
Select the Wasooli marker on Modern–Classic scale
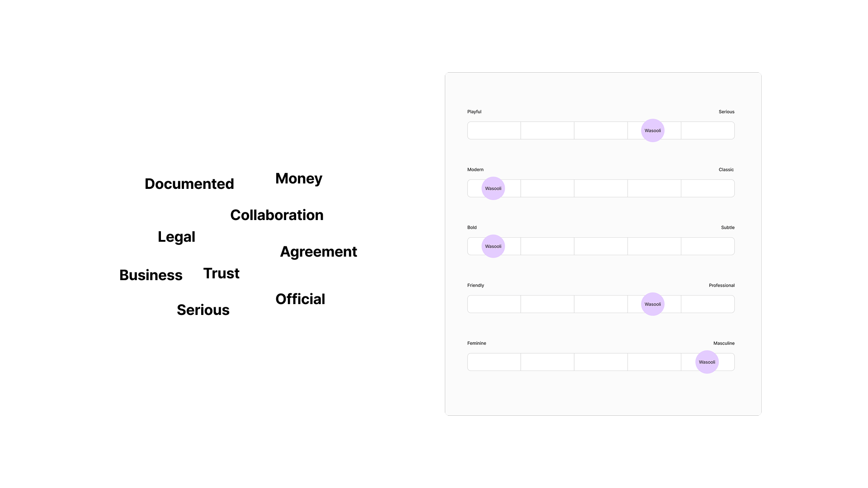tap(493, 188)
